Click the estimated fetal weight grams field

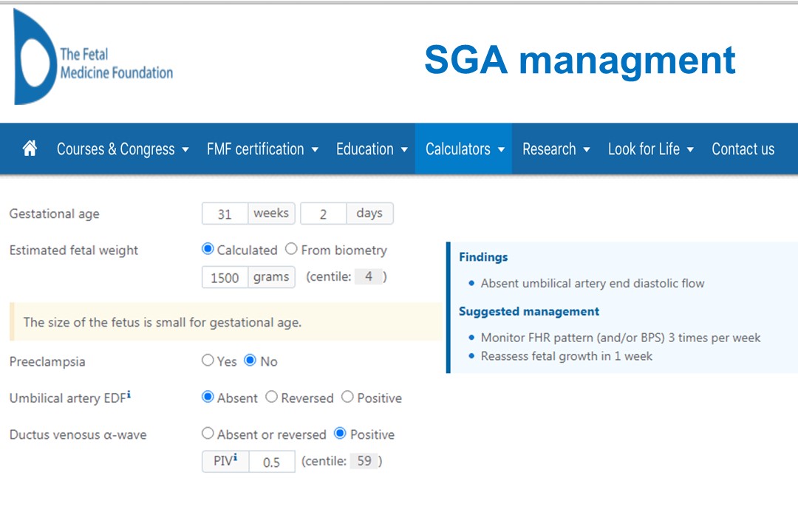pyautogui.click(x=225, y=278)
